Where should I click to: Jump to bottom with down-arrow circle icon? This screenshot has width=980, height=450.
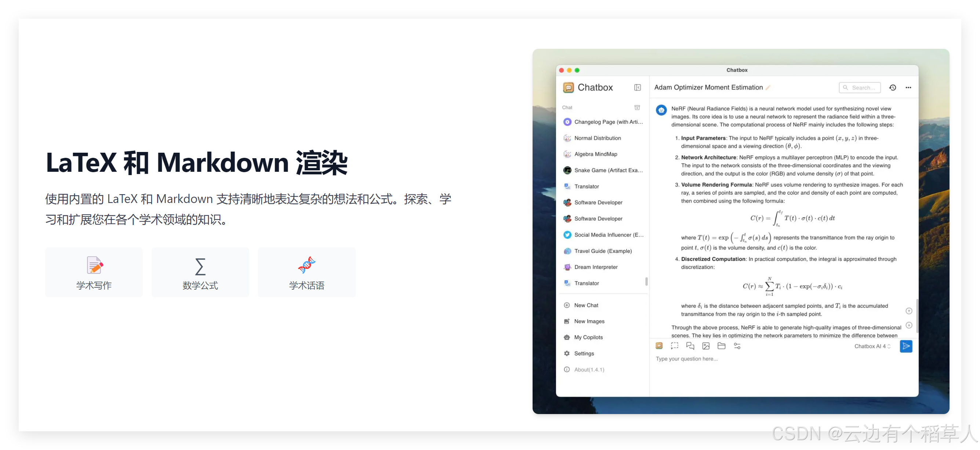click(908, 325)
